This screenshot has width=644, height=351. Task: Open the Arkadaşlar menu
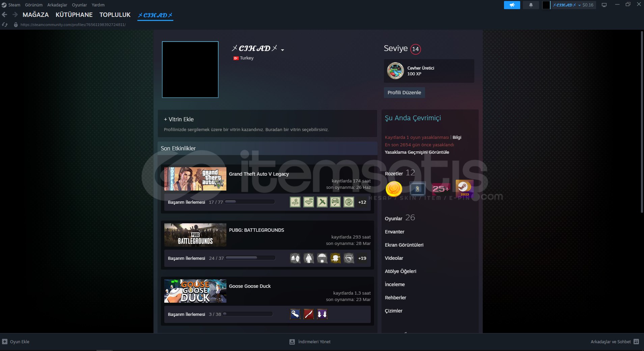tap(57, 5)
